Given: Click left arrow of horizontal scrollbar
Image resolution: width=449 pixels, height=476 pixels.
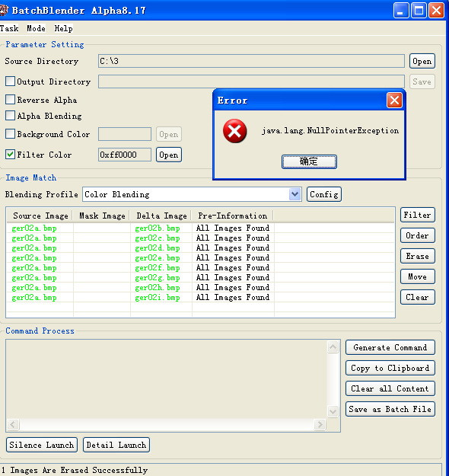Looking at the screenshot, I should tap(13, 424).
